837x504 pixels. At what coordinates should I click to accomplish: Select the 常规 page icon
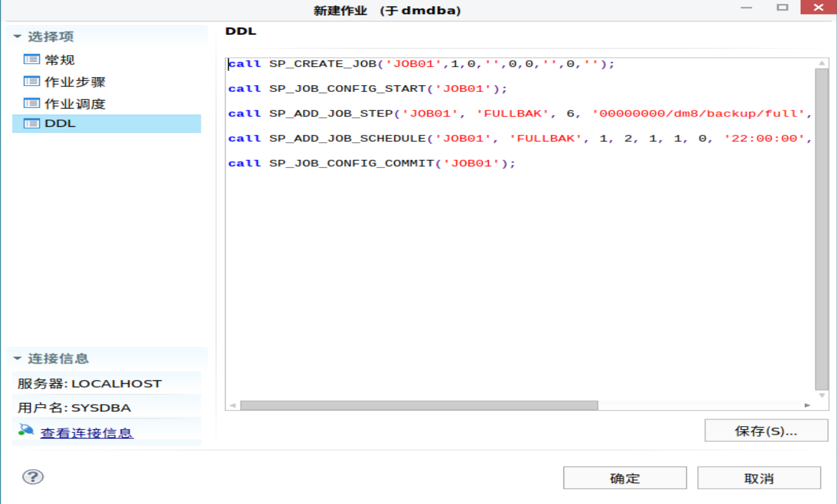coord(31,59)
